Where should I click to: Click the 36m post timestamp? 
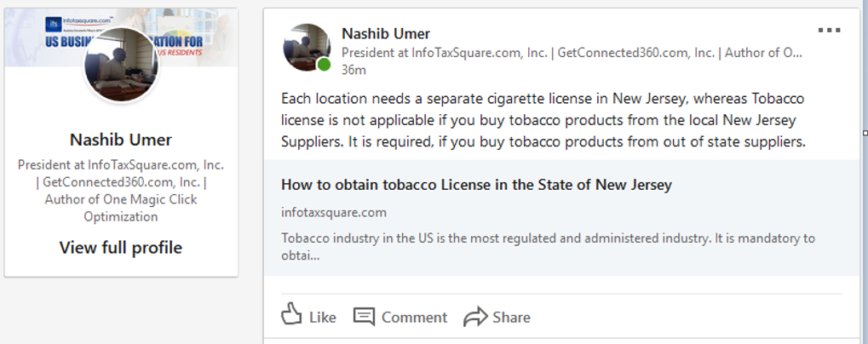[x=354, y=70]
